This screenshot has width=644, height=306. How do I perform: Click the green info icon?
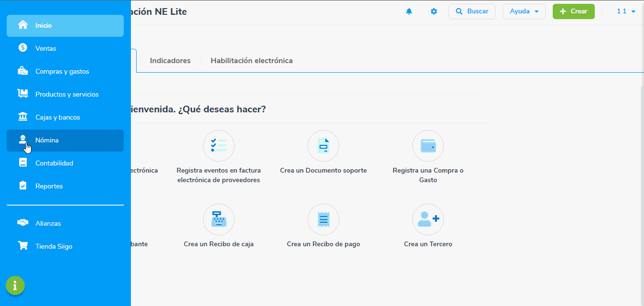tap(15, 286)
